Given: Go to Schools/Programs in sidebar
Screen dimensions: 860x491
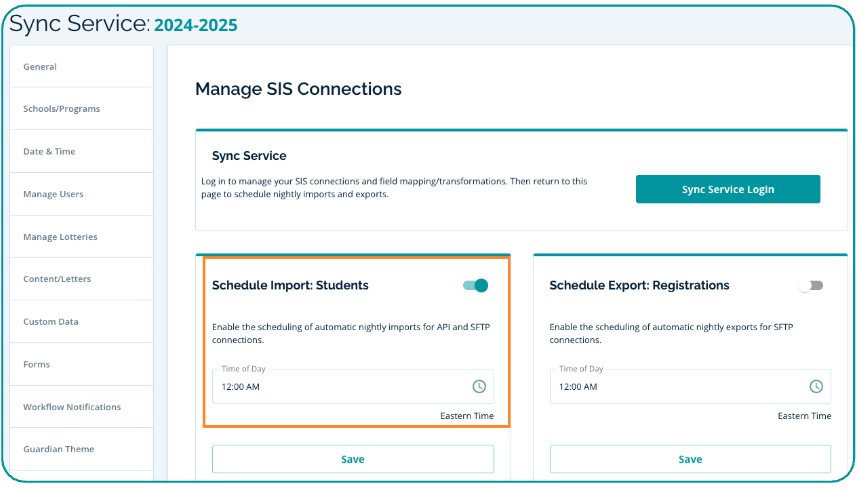Looking at the screenshot, I should (61, 109).
